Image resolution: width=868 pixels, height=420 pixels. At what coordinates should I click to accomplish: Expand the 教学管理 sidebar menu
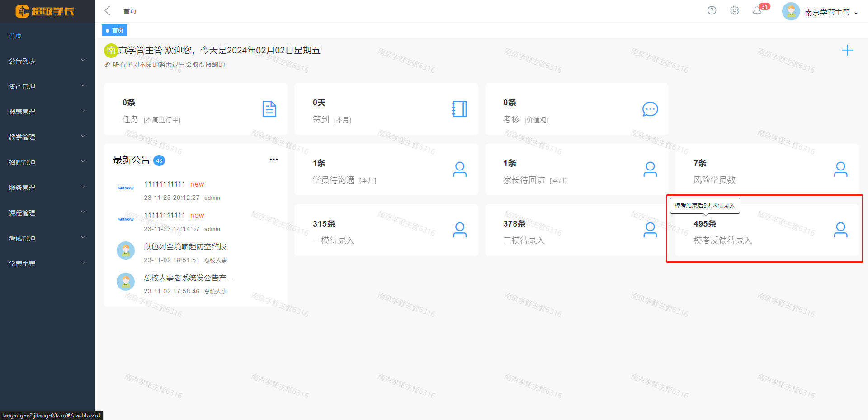(47, 137)
